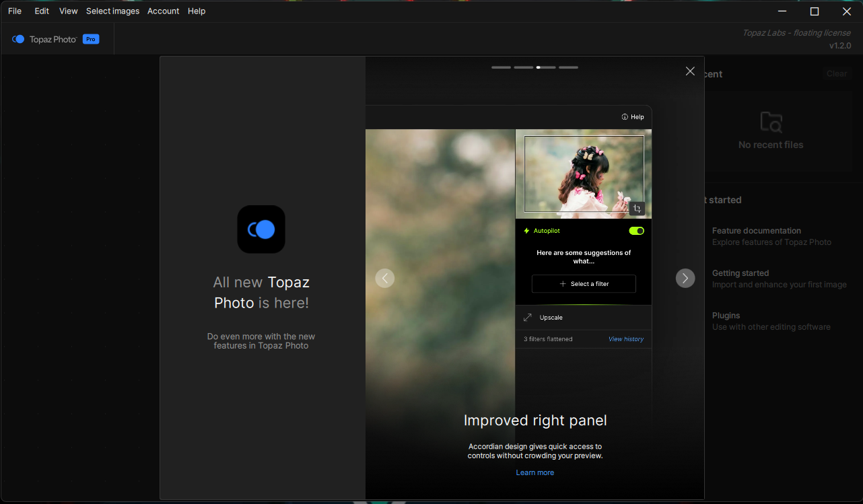Maximize the Topaz Photo window
The width and height of the screenshot is (863, 504).
[815, 11]
